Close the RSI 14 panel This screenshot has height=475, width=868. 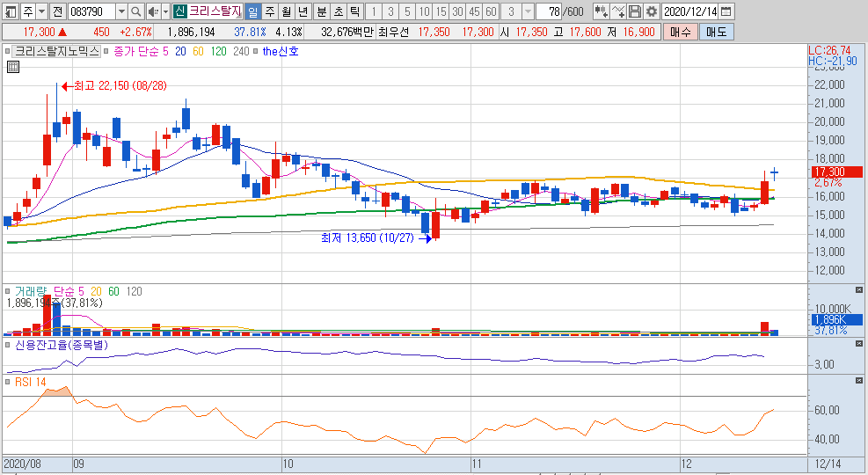point(859,381)
